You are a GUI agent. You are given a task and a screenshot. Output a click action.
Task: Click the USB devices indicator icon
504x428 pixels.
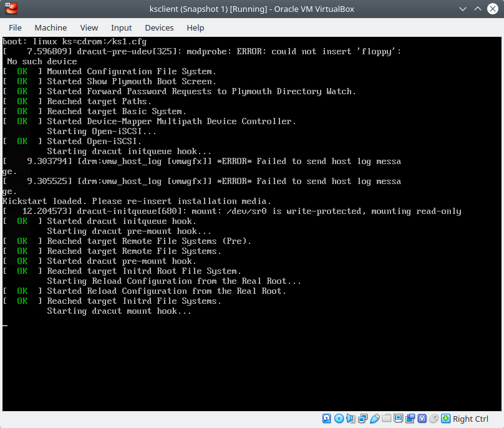(x=374, y=419)
